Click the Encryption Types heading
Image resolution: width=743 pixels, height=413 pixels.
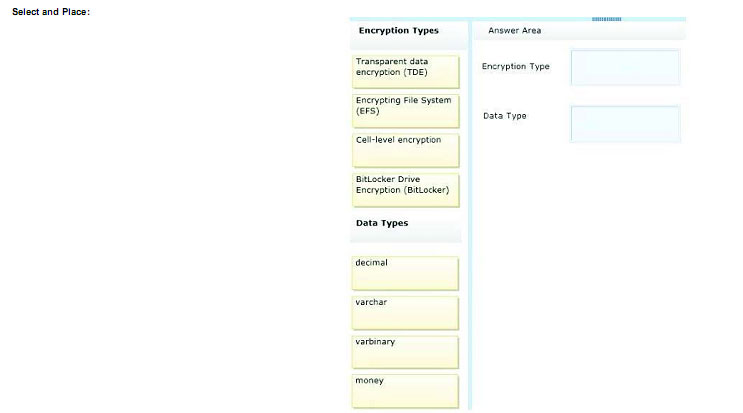click(x=399, y=31)
